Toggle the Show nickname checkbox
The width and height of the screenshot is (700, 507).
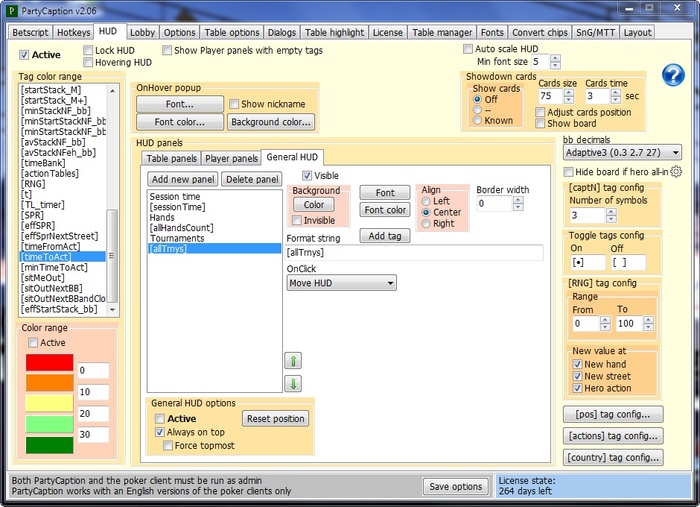point(233,104)
